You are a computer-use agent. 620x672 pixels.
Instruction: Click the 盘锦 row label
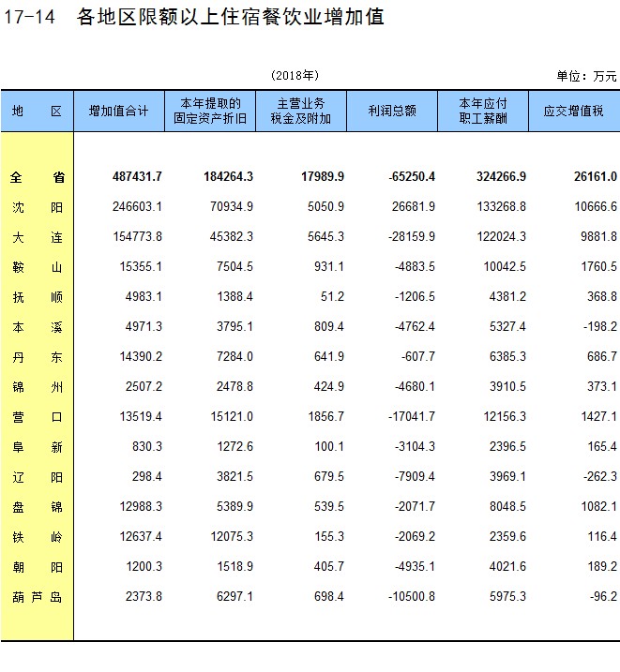(38, 507)
